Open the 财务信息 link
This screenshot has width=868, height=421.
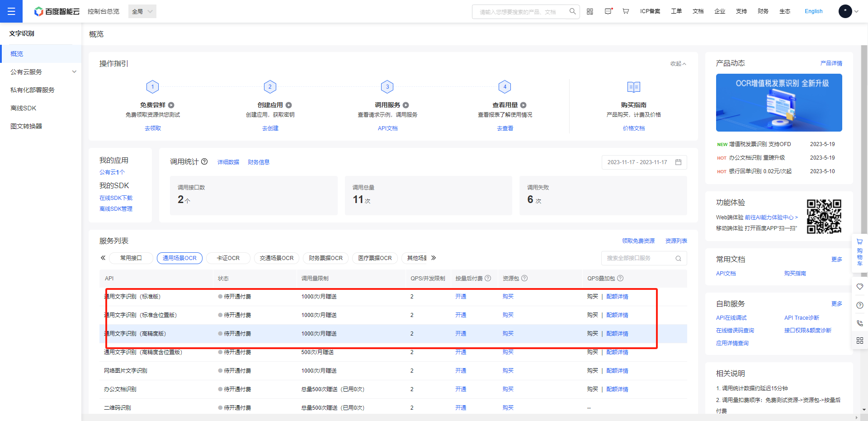259,162
